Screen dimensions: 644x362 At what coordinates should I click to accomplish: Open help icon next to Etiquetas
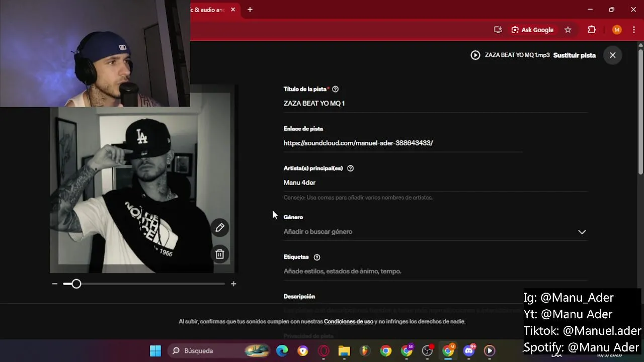316,257
